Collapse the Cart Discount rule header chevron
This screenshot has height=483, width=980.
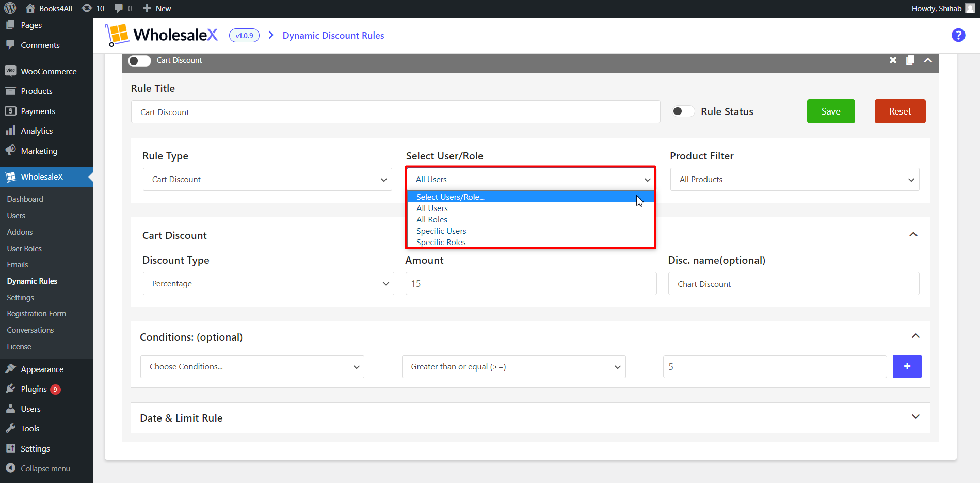point(928,60)
